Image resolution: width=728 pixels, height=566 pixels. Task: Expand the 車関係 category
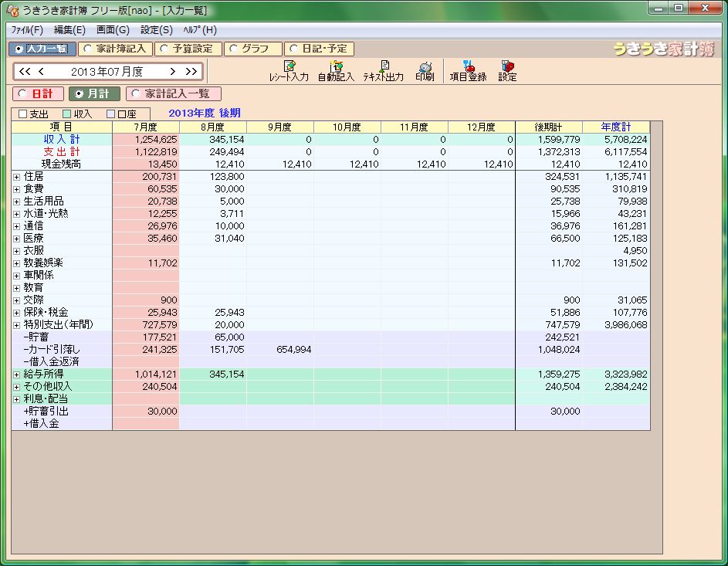pos(17,276)
